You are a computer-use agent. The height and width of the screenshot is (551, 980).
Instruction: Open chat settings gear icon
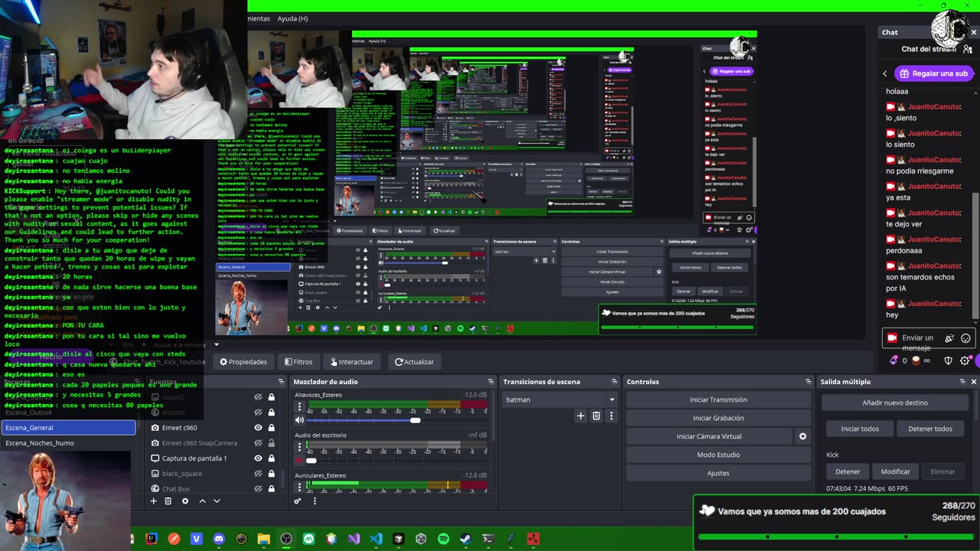pyautogui.click(x=964, y=360)
